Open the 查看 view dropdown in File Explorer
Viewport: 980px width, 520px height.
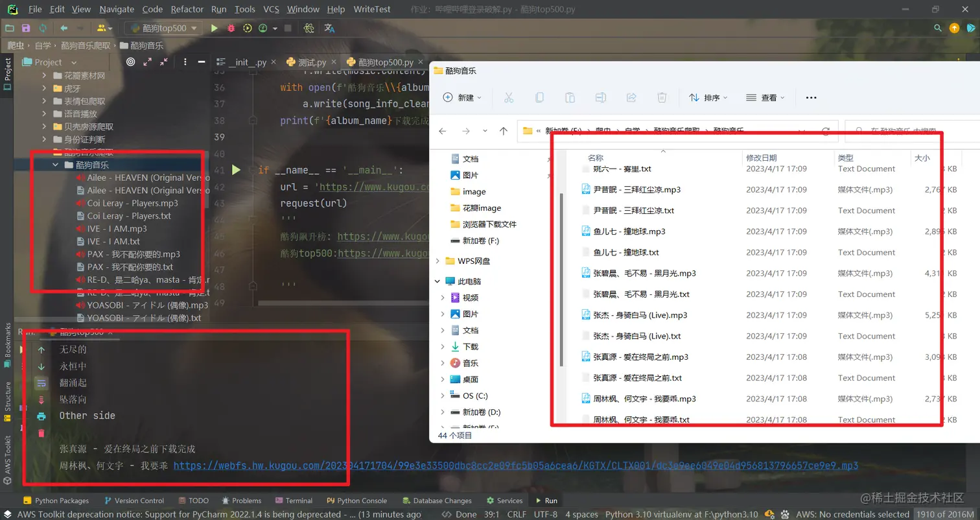765,97
